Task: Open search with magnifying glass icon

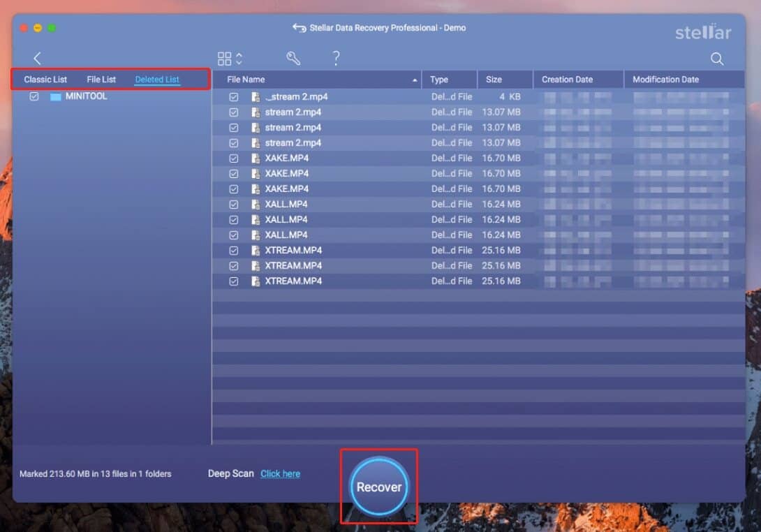Action: [717, 59]
